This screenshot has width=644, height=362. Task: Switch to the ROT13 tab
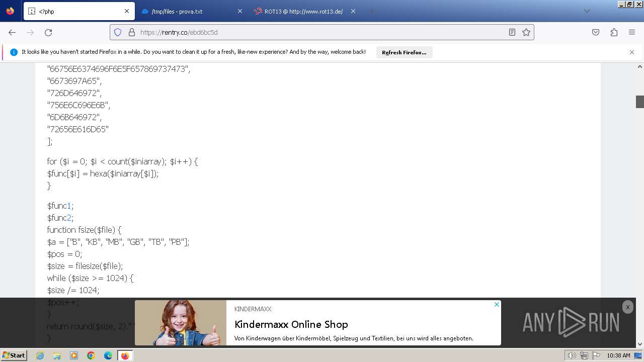coord(305,11)
